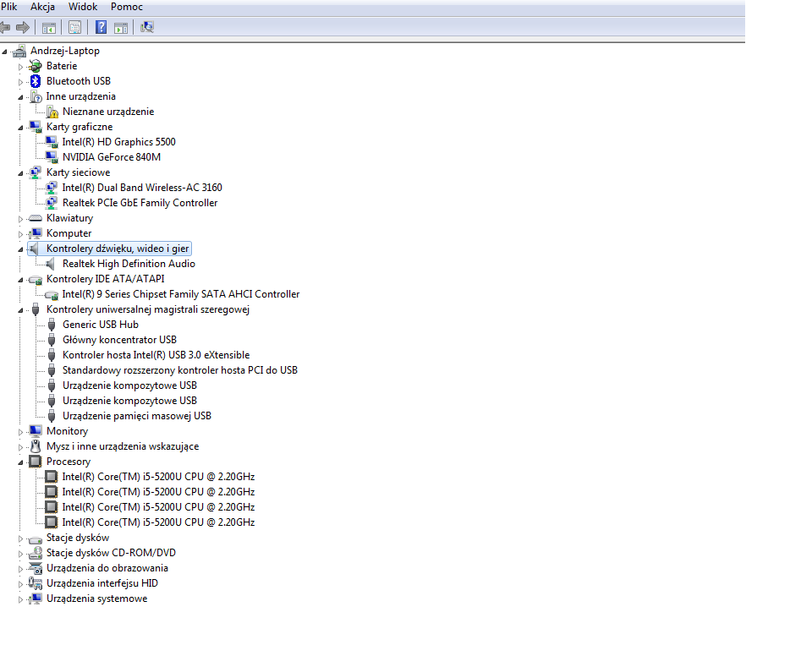Click the Monitory display icon

[36, 430]
